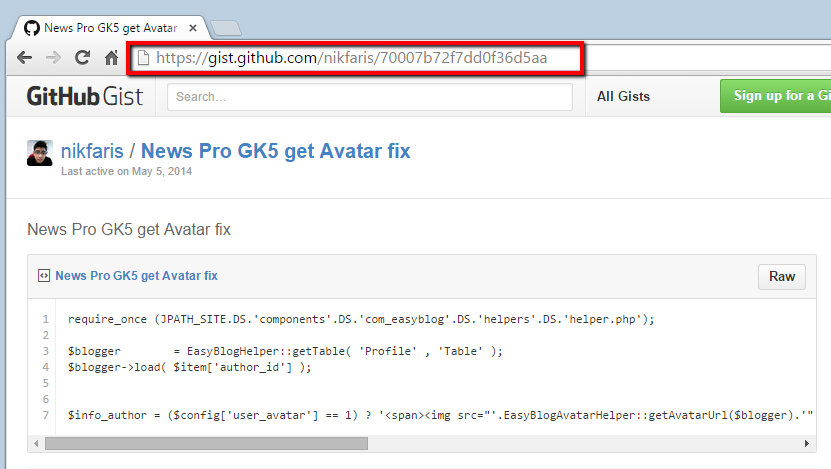This screenshot has width=831, height=469.
Task: Open the browser Home icon
Action: (x=111, y=57)
